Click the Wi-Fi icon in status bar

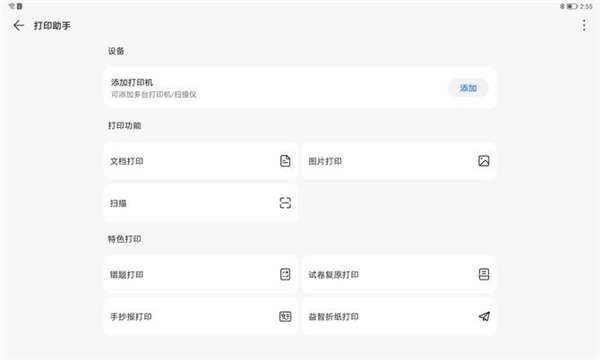pos(12,6)
